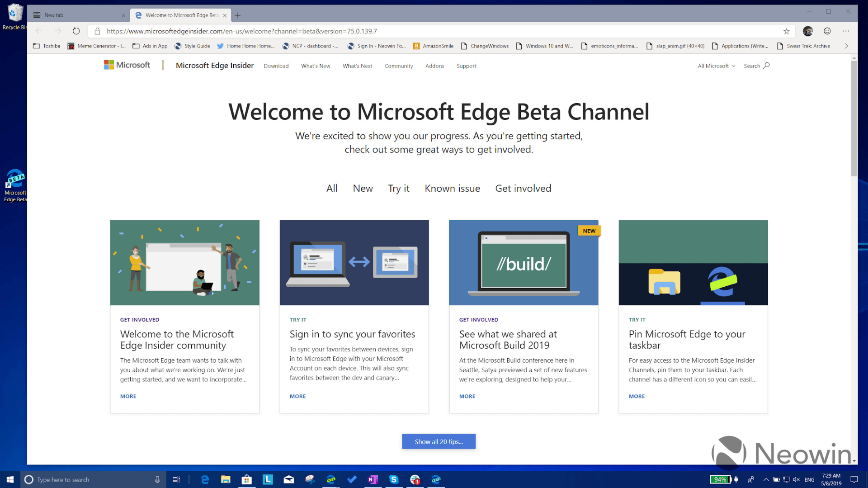This screenshot has height=488, width=868.
Task: Open the Ads in App bookmark folder
Action: coord(150,46)
